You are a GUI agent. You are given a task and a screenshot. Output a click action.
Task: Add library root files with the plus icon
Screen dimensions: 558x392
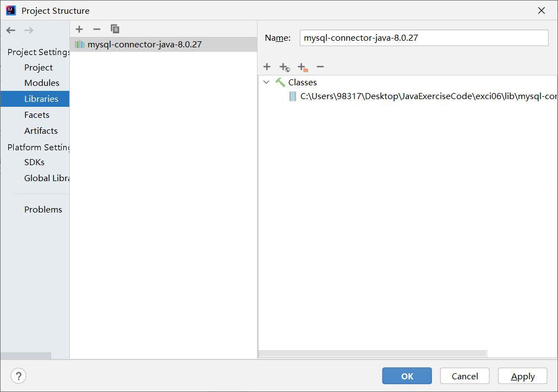click(x=267, y=67)
